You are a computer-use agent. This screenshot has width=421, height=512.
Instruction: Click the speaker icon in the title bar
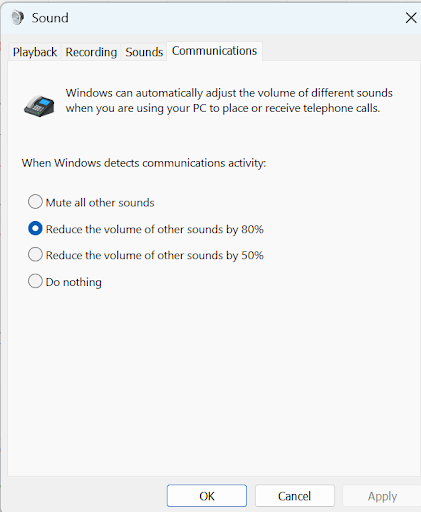[17, 18]
